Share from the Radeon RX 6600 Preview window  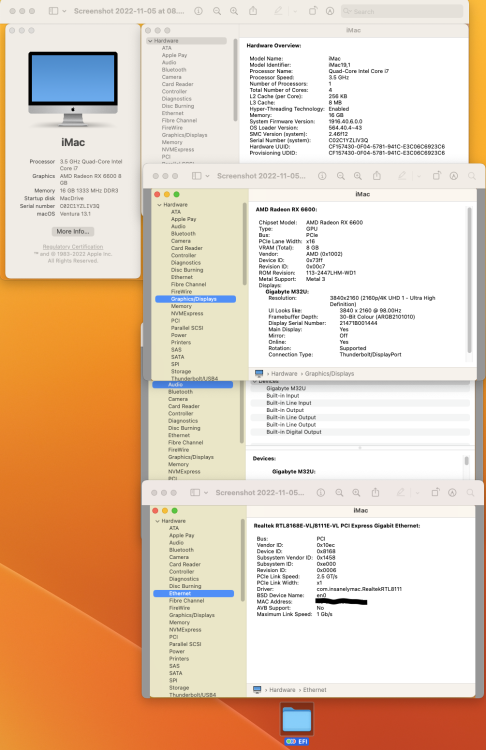(377, 176)
